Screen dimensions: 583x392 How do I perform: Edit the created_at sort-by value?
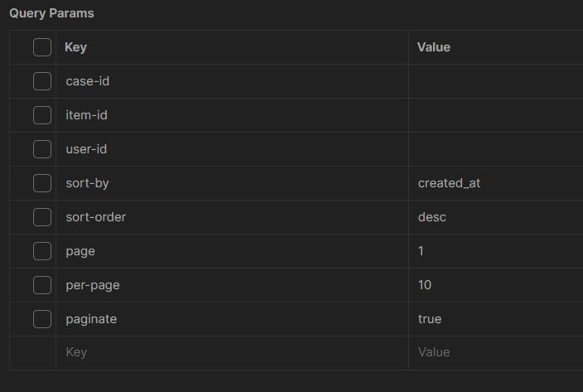click(449, 183)
